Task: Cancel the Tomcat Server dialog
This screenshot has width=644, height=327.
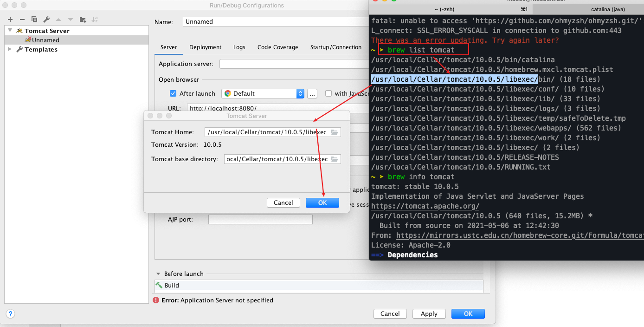Action: tap(283, 203)
